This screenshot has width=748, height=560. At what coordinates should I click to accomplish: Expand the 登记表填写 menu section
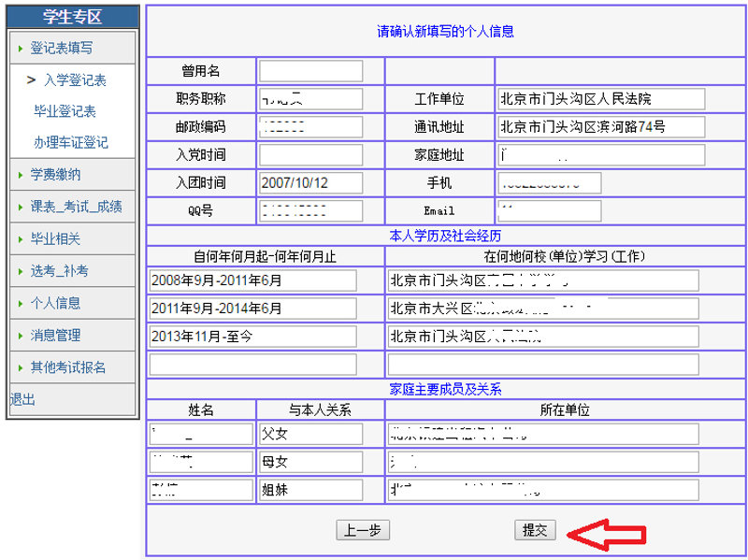coord(62,47)
